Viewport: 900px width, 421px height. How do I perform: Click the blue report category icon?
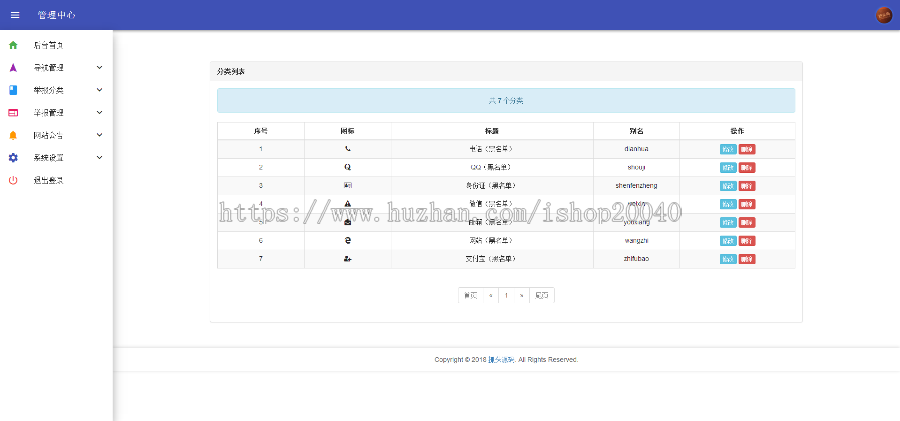coord(13,90)
